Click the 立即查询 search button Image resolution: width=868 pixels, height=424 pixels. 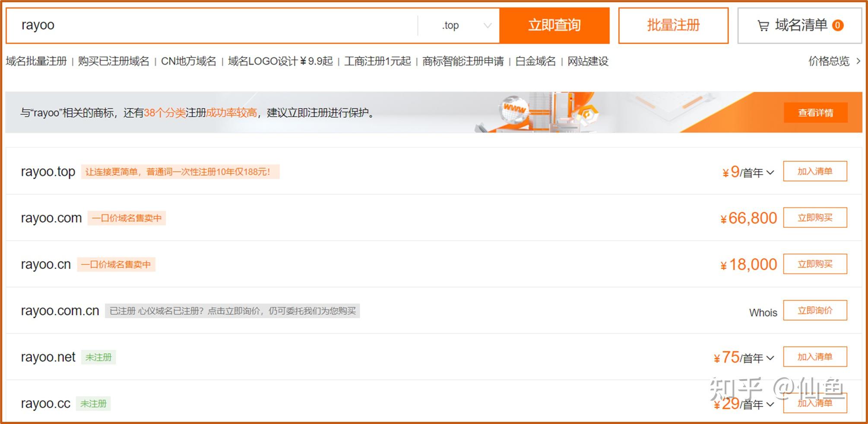coord(554,25)
